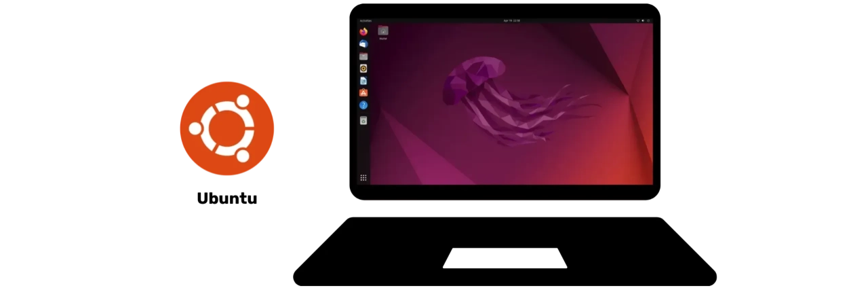The width and height of the screenshot is (868, 290).
Task: Show Applications grid at dock bottom
Action: click(363, 178)
